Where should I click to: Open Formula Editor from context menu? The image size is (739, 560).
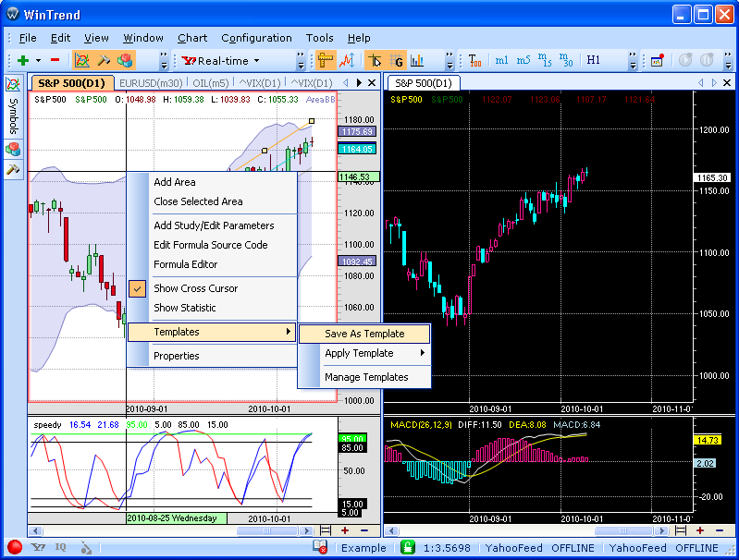click(x=212, y=264)
